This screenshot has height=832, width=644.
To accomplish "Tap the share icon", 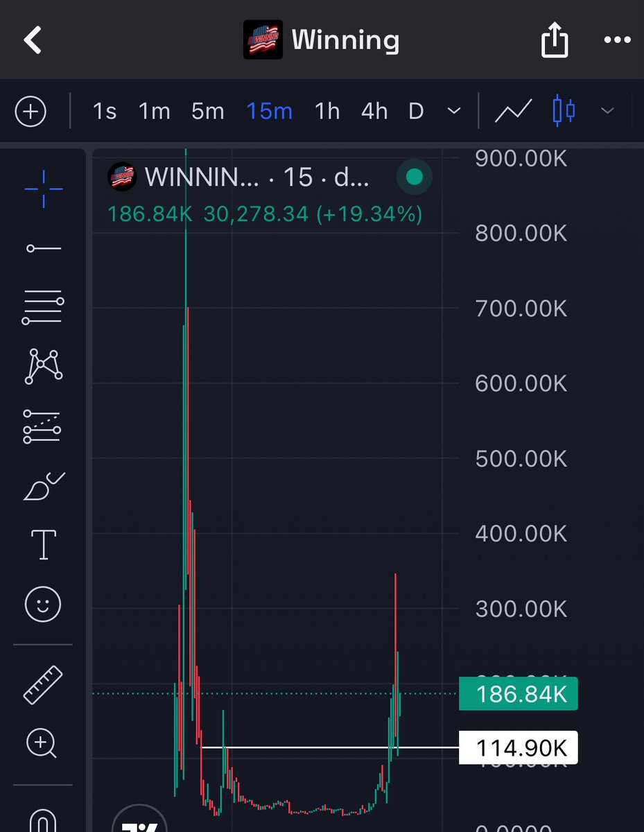I will coord(555,41).
